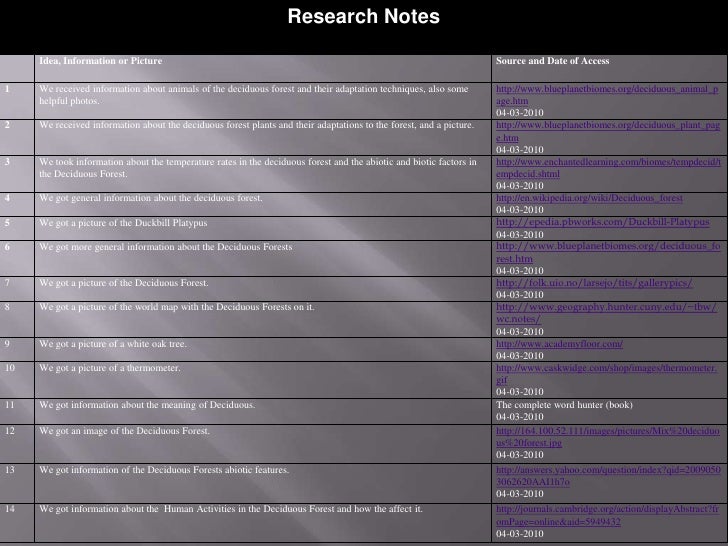Click row number 1 cell
The image size is (728, 546).
(x=17, y=101)
